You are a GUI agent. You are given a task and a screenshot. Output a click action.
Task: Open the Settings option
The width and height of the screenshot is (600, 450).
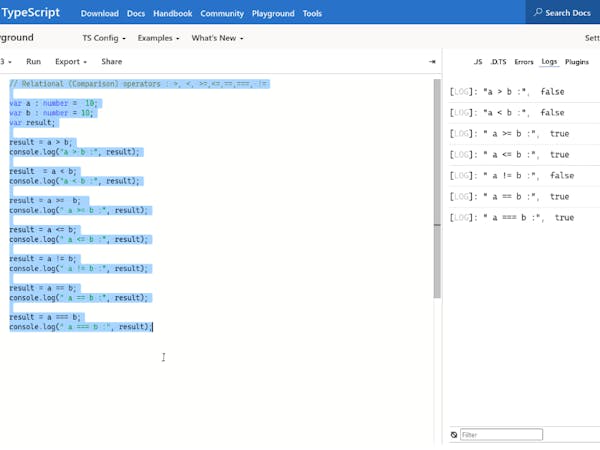pyautogui.click(x=592, y=38)
